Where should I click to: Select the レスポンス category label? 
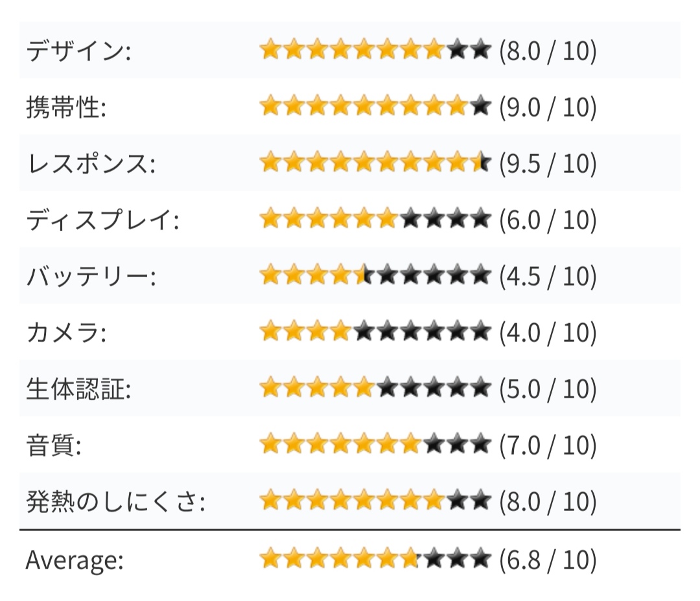91,163
